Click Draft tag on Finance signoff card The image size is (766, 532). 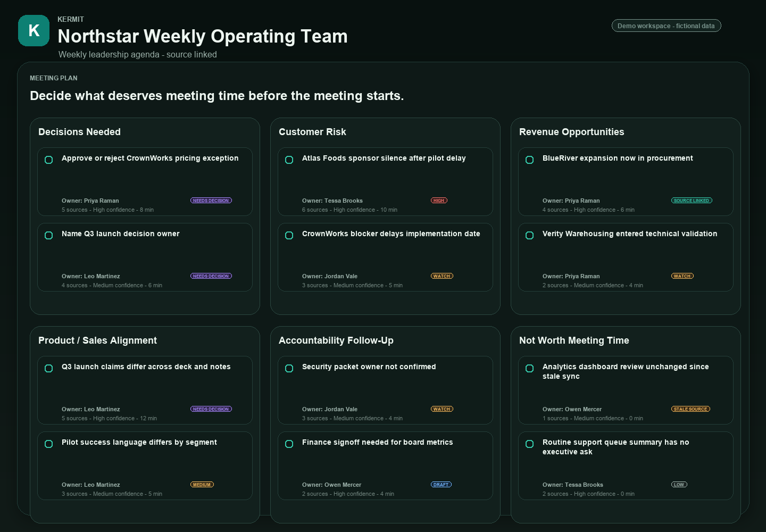pyautogui.click(x=441, y=485)
